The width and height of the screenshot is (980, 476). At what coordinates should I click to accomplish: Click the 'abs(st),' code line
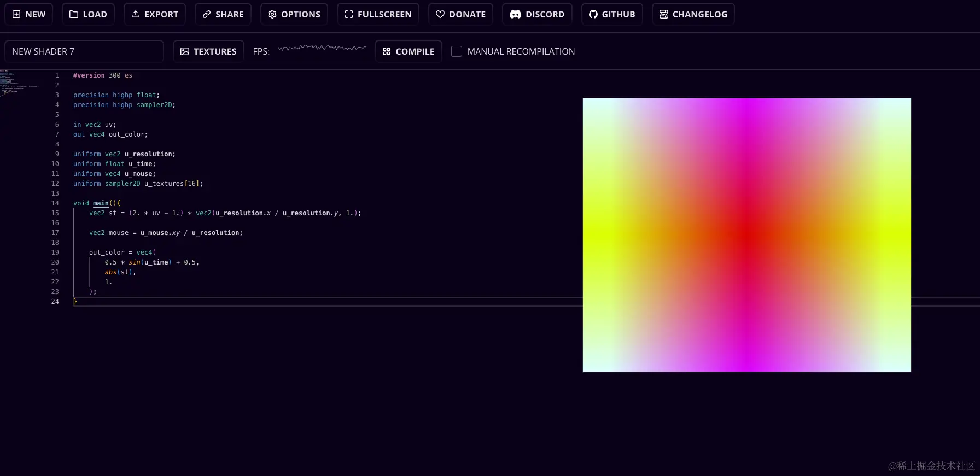pos(120,272)
